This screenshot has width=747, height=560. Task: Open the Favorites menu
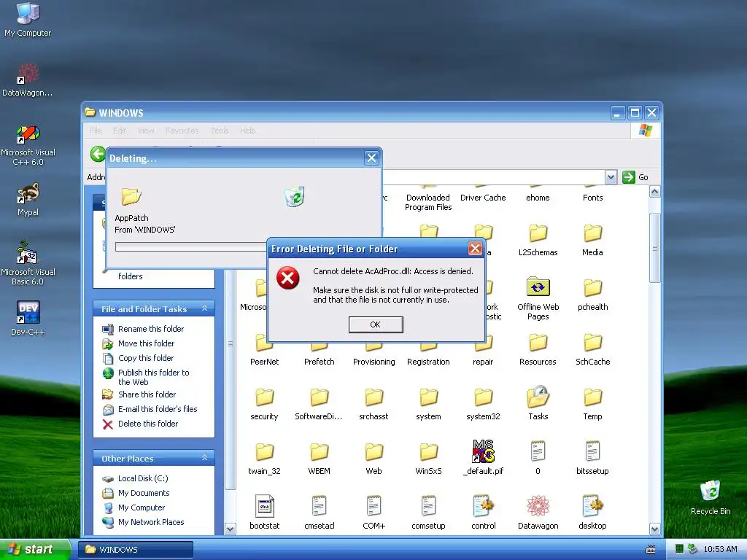(x=182, y=131)
